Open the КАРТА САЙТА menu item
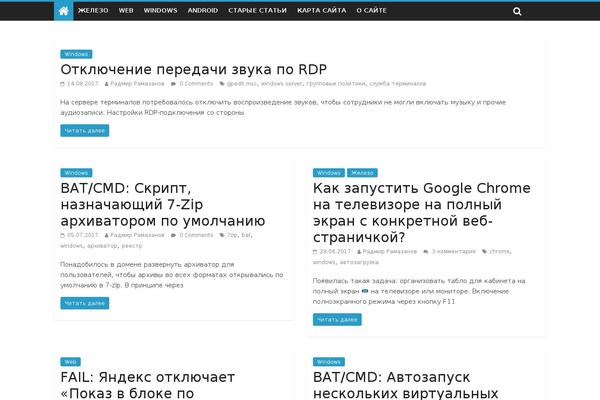The height and width of the screenshot is (400, 600). 321,11
